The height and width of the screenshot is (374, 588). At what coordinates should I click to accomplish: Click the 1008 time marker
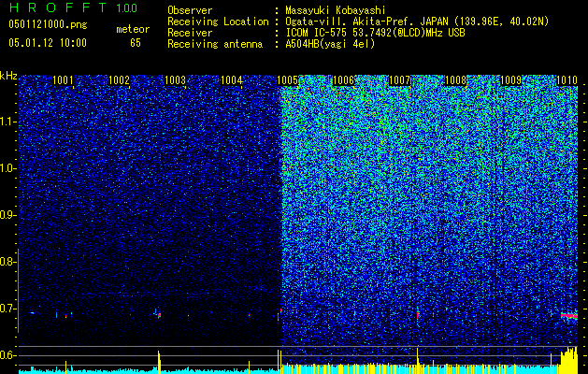(x=455, y=79)
